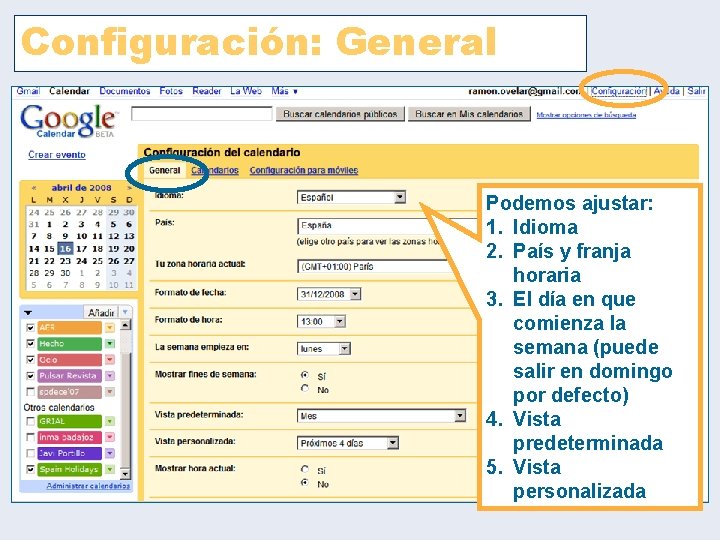Open La semana empieza en lunes dropdown

point(324,349)
